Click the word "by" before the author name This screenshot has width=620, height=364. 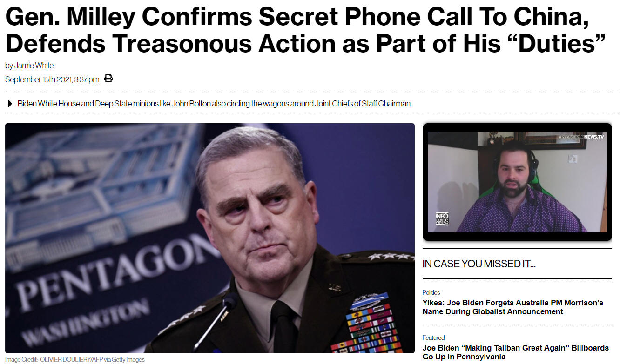(9, 66)
